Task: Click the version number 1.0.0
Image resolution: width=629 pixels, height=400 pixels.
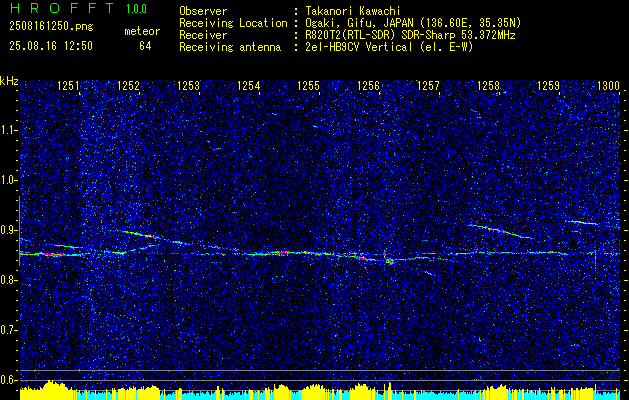Action: [x=136, y=9]
